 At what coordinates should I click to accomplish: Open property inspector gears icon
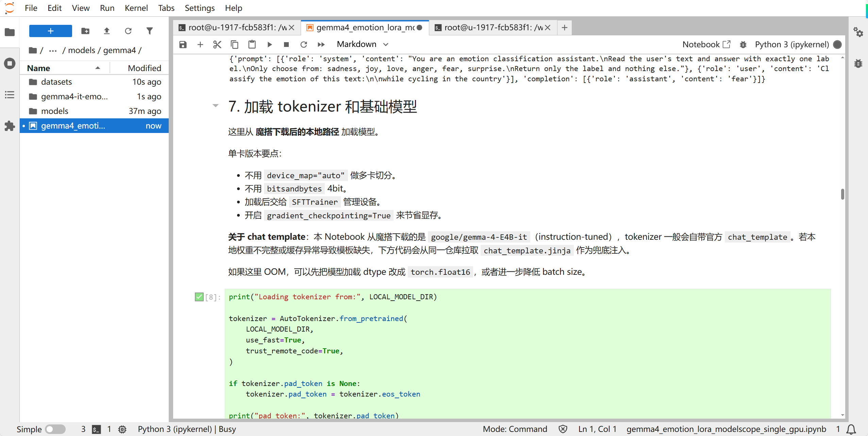[858, 32]
